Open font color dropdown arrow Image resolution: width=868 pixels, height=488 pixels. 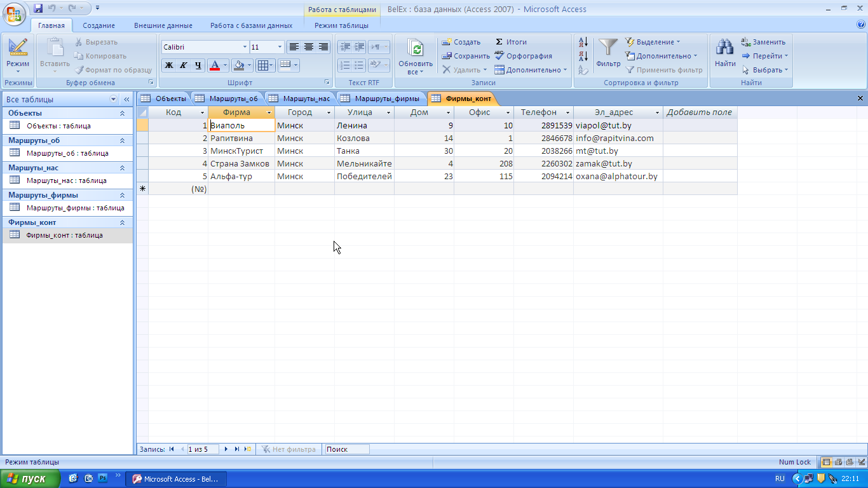coord(226,65)
